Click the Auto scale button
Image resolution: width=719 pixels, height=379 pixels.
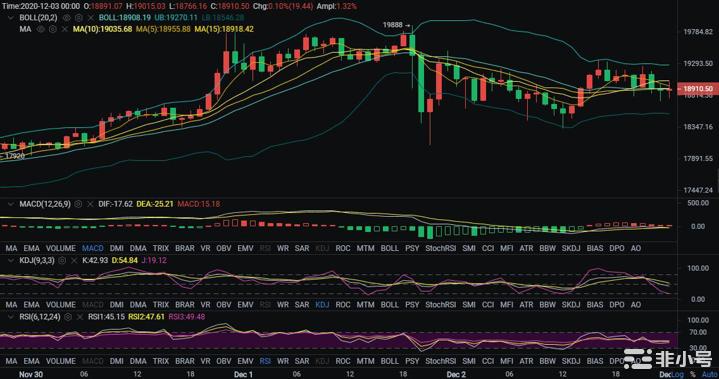[710, 374]
